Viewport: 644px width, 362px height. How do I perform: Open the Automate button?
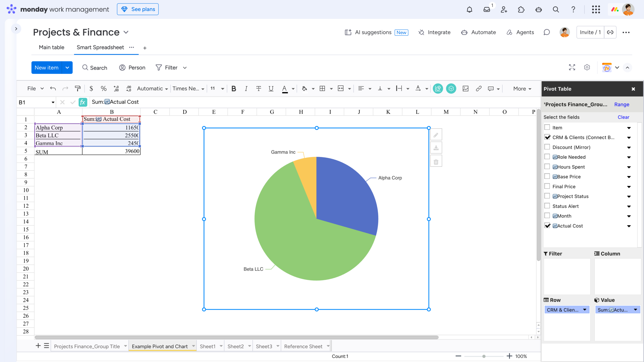[x=478, y=32]
